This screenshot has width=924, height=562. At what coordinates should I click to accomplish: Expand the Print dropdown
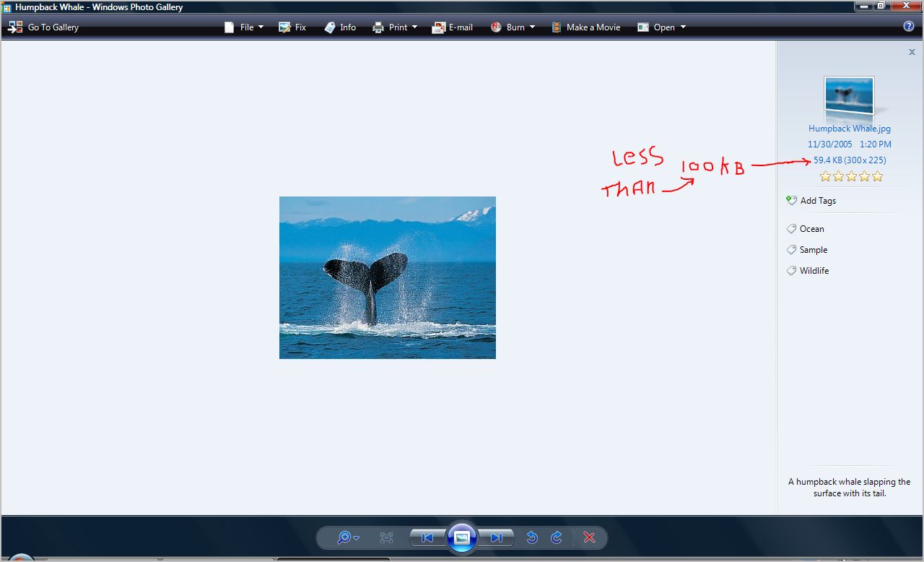coord(395,27)
